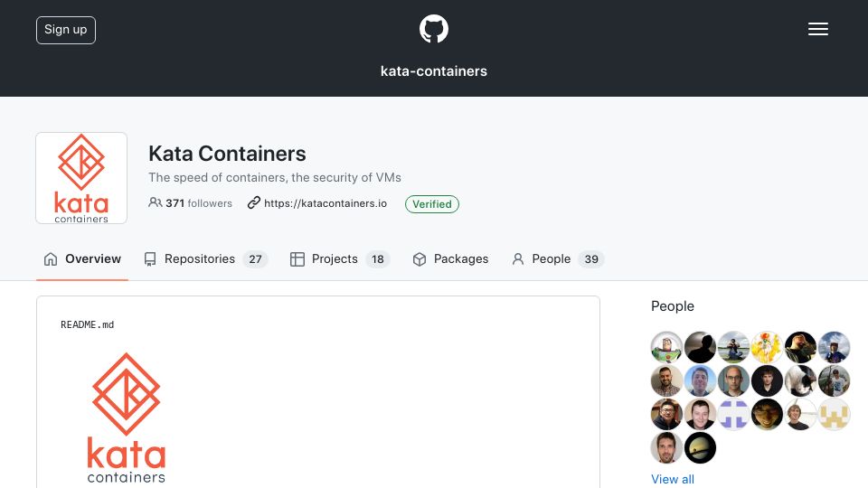Click the Repositories book icon
The width and height of the screenshot is (868, 488).
coord(150,259)
